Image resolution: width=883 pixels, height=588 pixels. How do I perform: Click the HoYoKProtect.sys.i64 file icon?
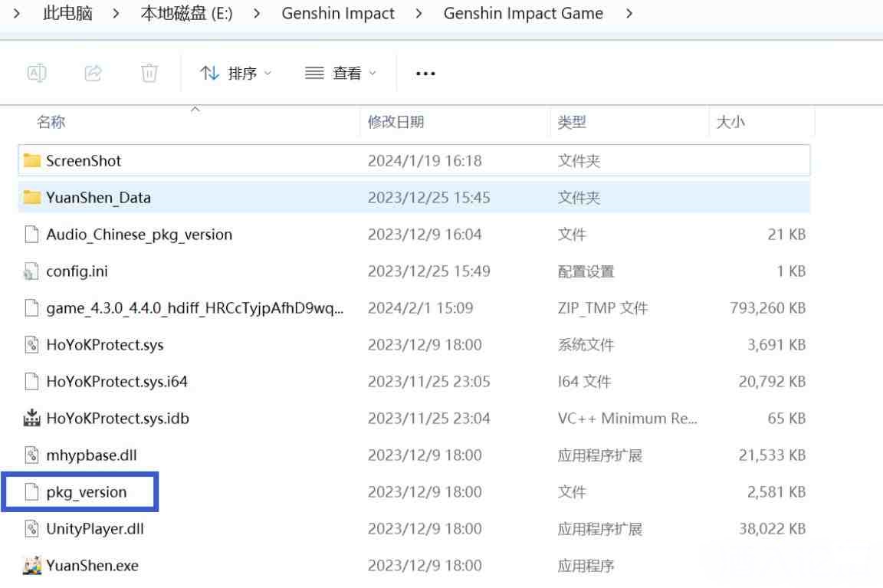coord(32,381)
